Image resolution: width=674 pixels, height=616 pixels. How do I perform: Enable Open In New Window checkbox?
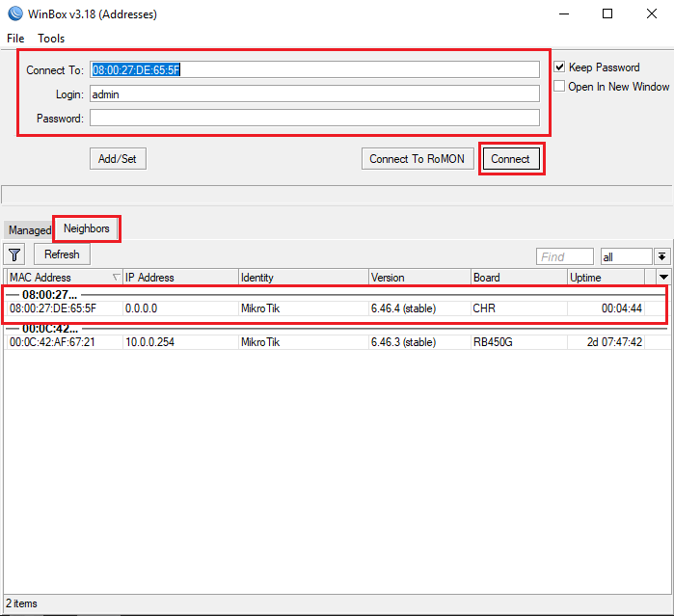coord(559,86)
